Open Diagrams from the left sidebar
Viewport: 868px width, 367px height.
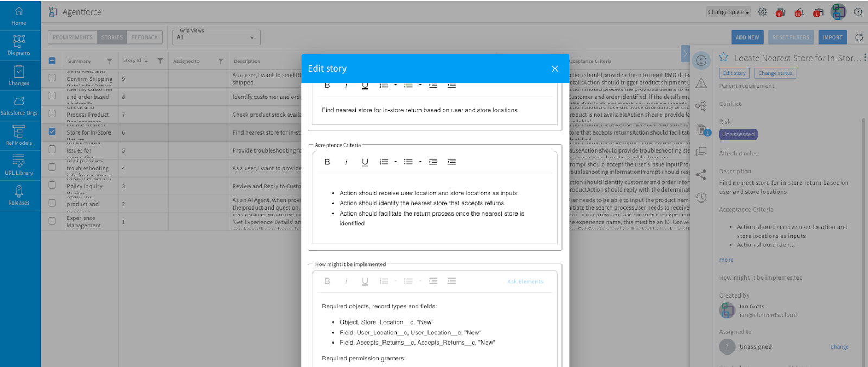[19, 45]
